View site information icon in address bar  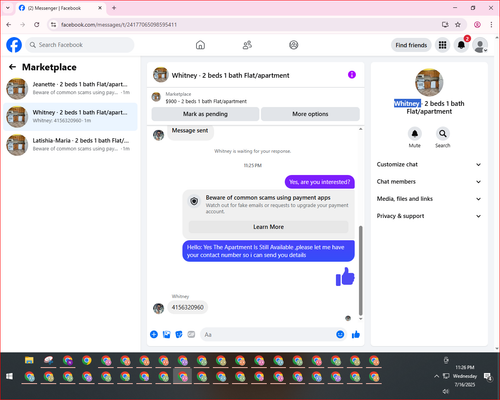tap(53, 25)
